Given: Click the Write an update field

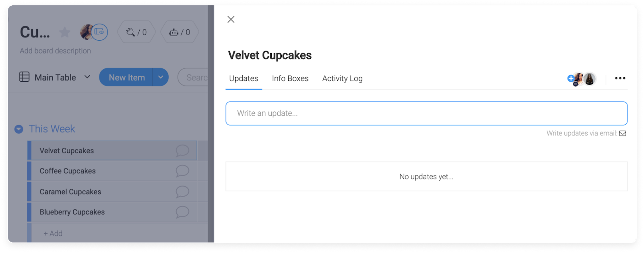Looking at the screenshot, I should point(426,113).
